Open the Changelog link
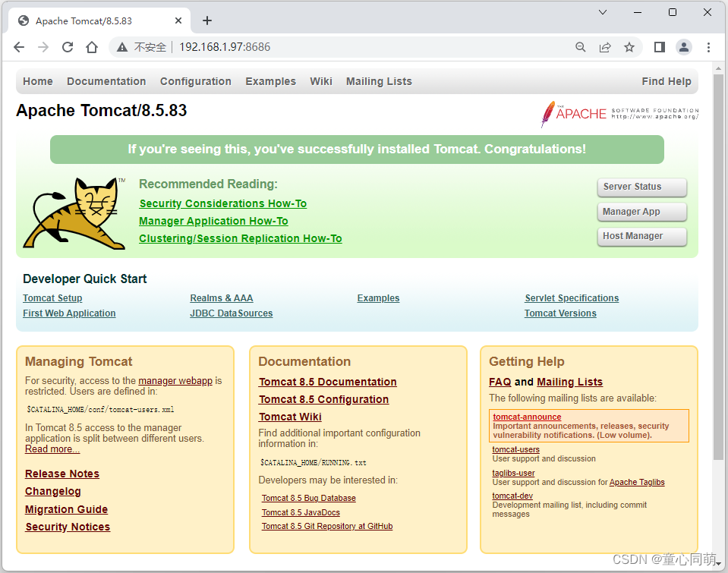728x573 pixels. click(x=53, y=491)
